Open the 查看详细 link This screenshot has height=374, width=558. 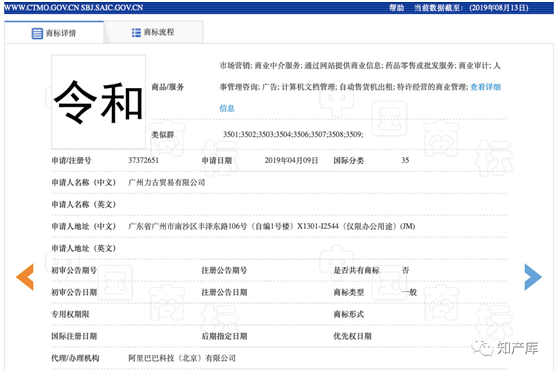[x=485, y=87]
